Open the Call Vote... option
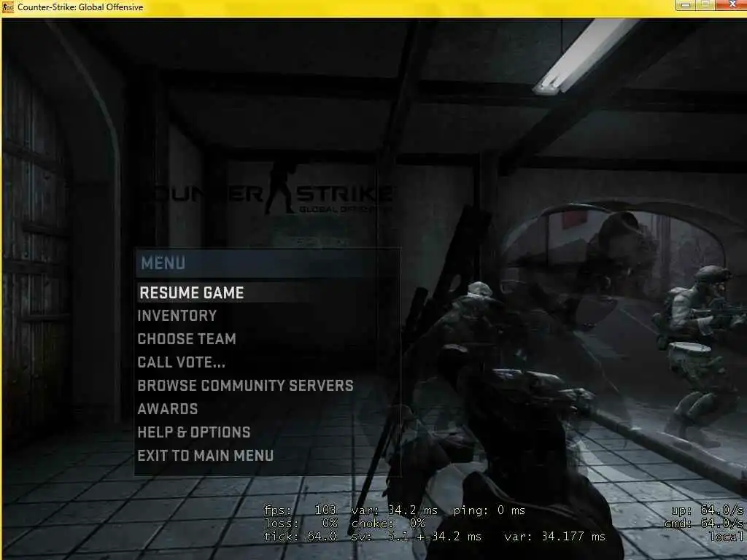747x560 pixels. coord(181,362)
